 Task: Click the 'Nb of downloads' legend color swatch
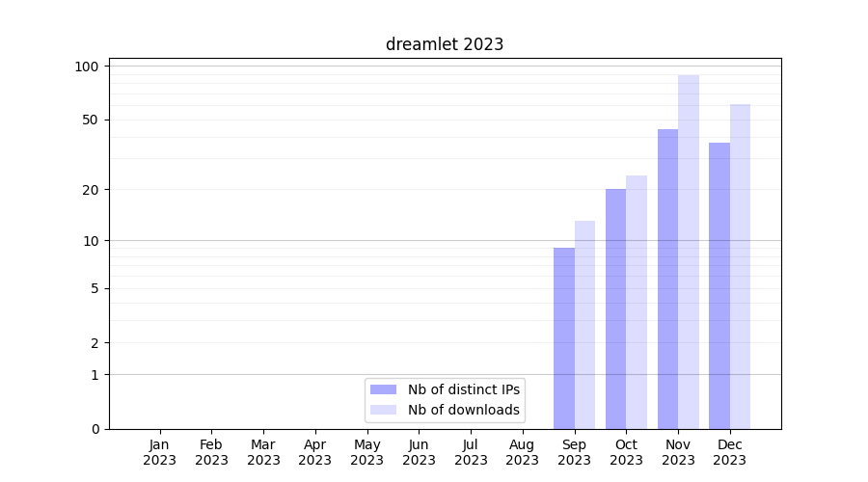(x=383, y=410)
